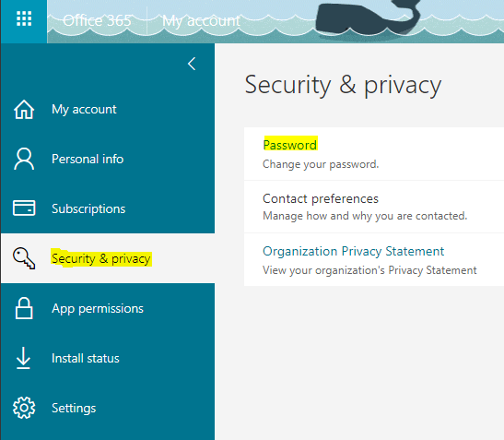
Task: Open My account in the sidebar
Action: point(108,110)
